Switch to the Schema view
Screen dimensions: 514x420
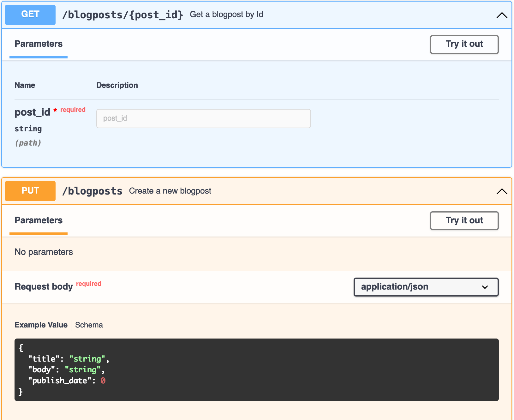pyautogui.click(x=89, y=325)
